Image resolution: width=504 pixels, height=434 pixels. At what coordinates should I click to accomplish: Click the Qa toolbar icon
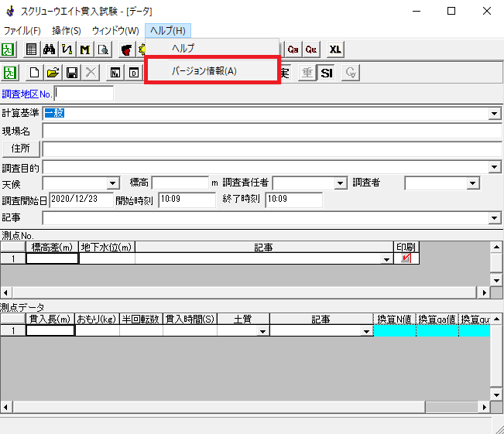[x=293, y=50]
